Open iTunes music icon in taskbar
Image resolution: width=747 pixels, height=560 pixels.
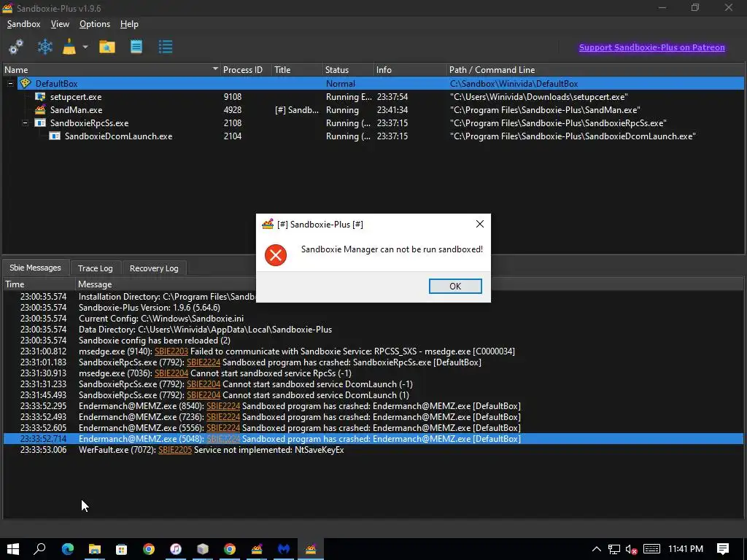click(x=176, y=549)
